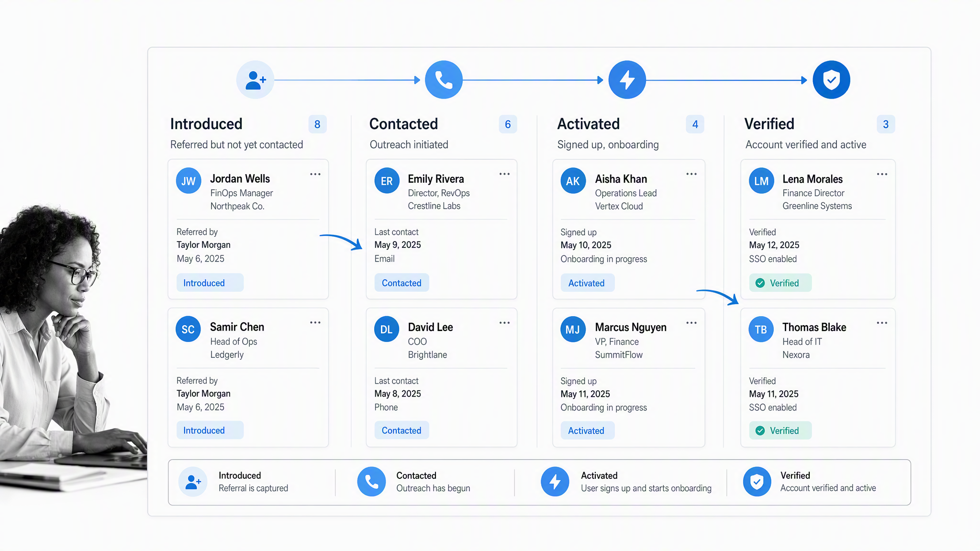Click the name Thomas Blake
The width and height of the screenshot is (980, 551).
pyautogui.click(x=814, y=327)
